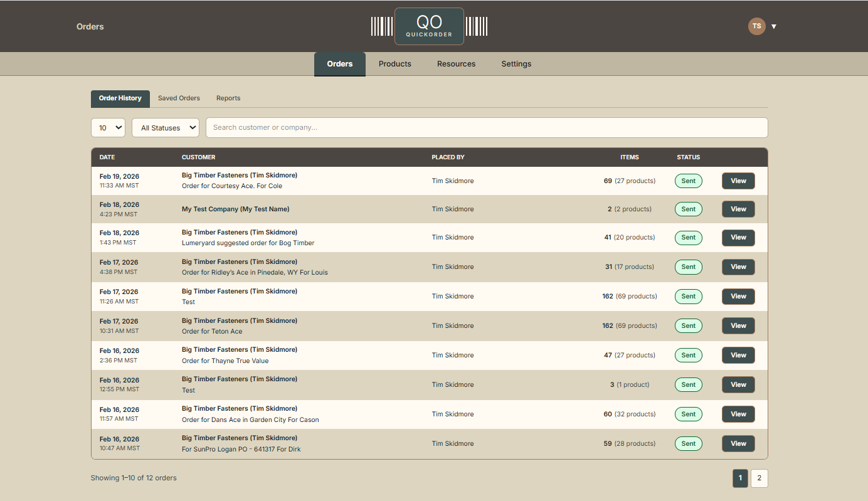
Task: Click the QuickOrder logo in header
Action: pos(429,26)
